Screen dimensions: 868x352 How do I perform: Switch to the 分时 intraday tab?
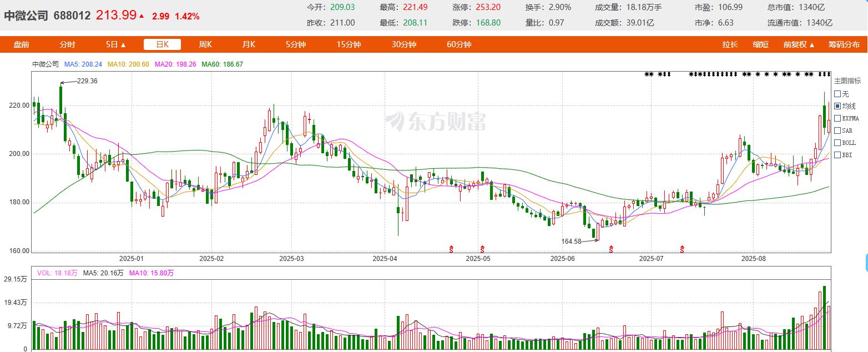67,44
